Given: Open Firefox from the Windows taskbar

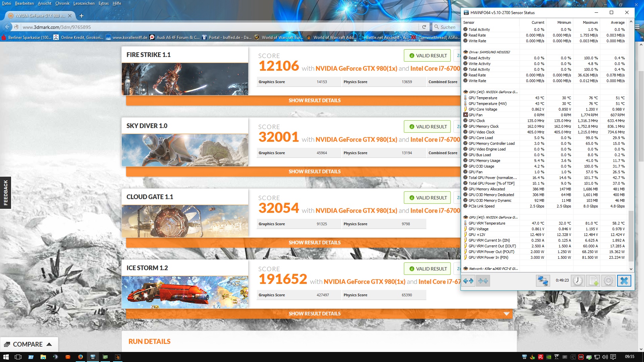Looking at the screenshot, I should coord(80,357).
